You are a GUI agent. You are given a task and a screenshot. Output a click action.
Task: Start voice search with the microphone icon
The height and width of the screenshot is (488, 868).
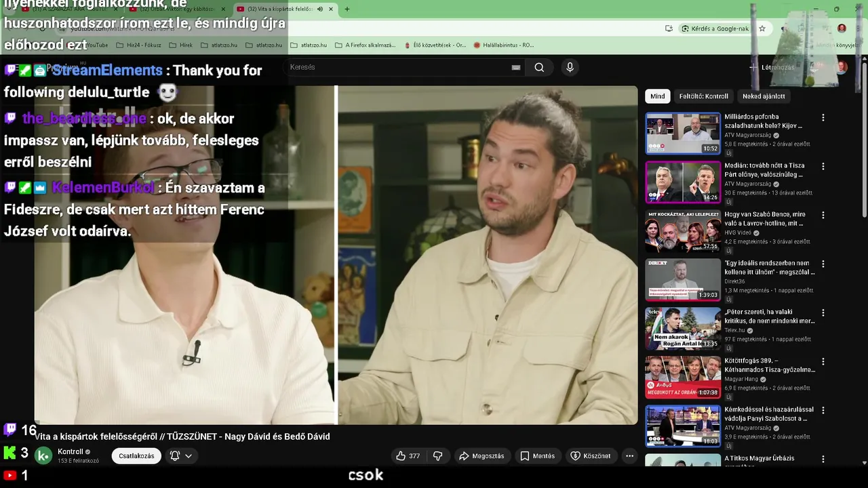[x=570, y=67]
